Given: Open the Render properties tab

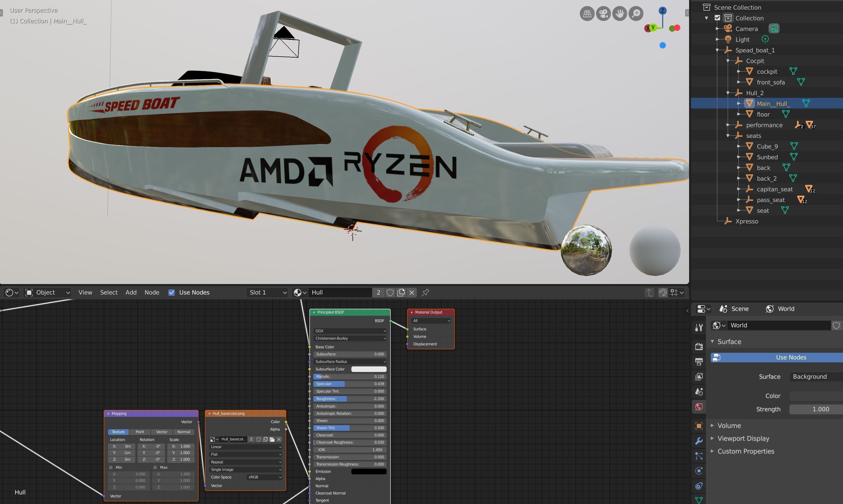Looking at the screenshot, I should point(699,346).
